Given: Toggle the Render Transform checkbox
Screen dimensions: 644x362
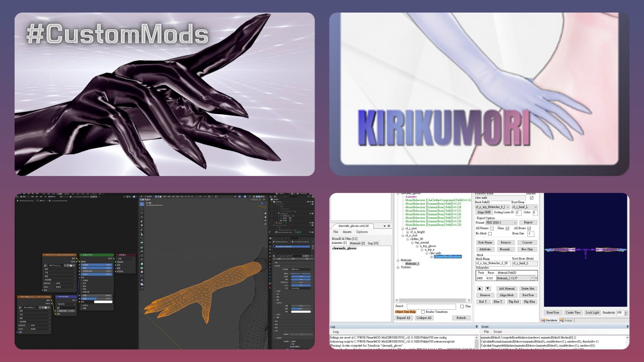Looking at the screenshot, I should 423,312.
